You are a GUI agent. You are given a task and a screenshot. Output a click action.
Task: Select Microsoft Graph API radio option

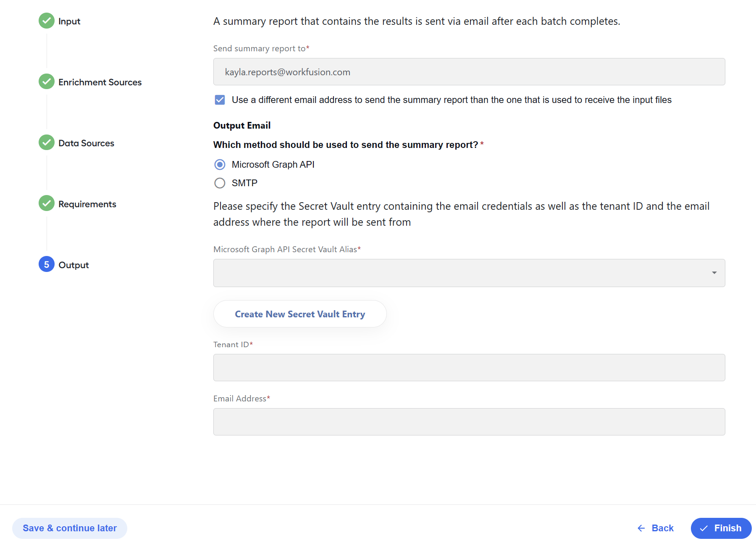coord(220,164)
